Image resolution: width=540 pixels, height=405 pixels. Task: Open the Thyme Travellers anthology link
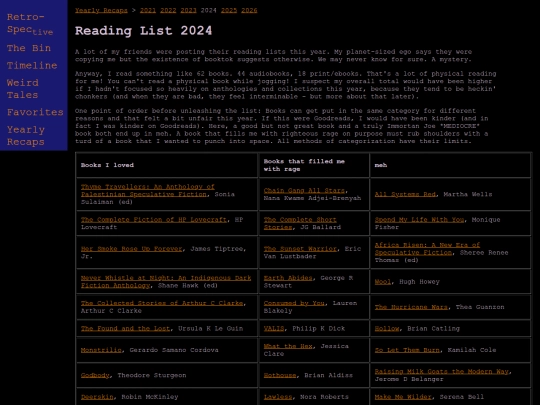click(147, 190)
